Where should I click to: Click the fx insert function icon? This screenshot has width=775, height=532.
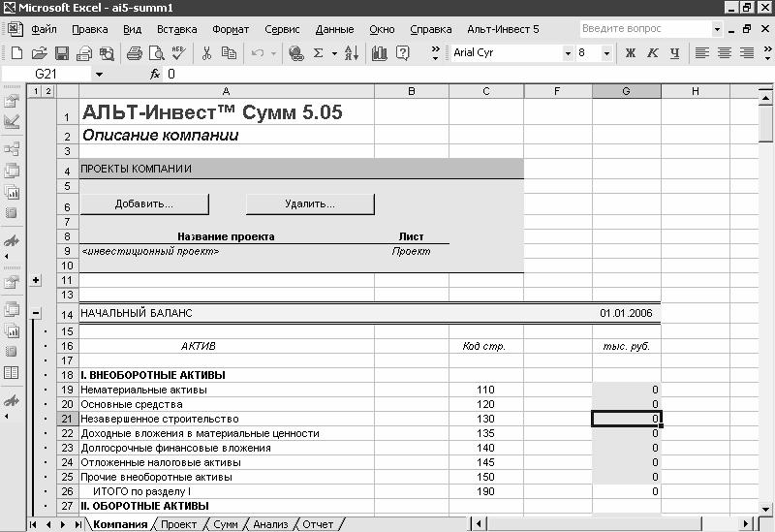[155, 75]
